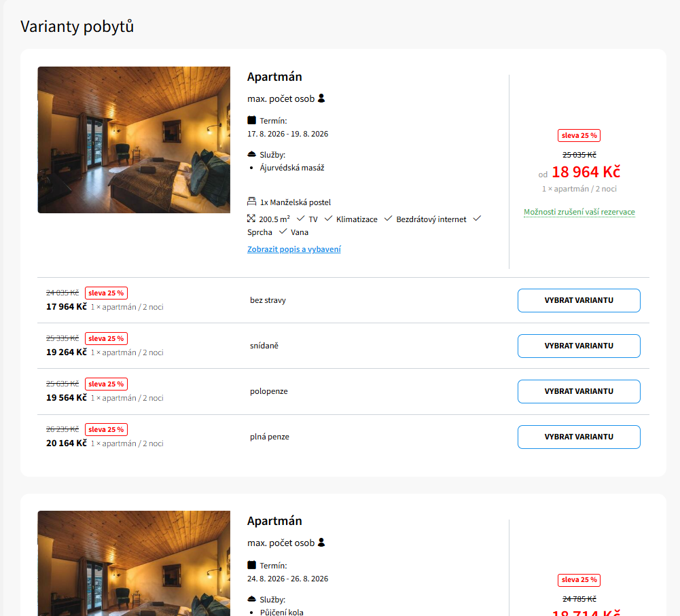Click 'plná penze' meal plan label
680x616 pixels.
tap(269, 437)
